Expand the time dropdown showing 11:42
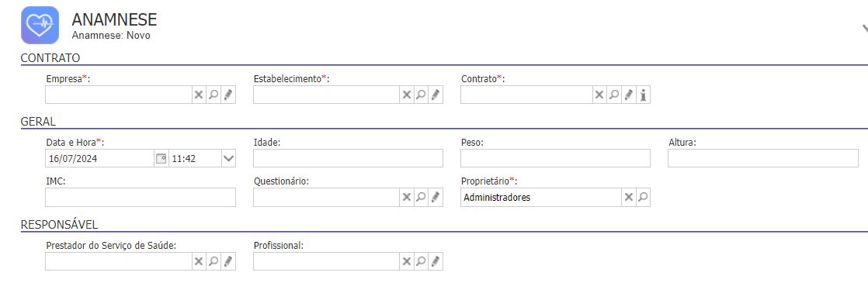The image size is (868, 307). tap(228, 159)
